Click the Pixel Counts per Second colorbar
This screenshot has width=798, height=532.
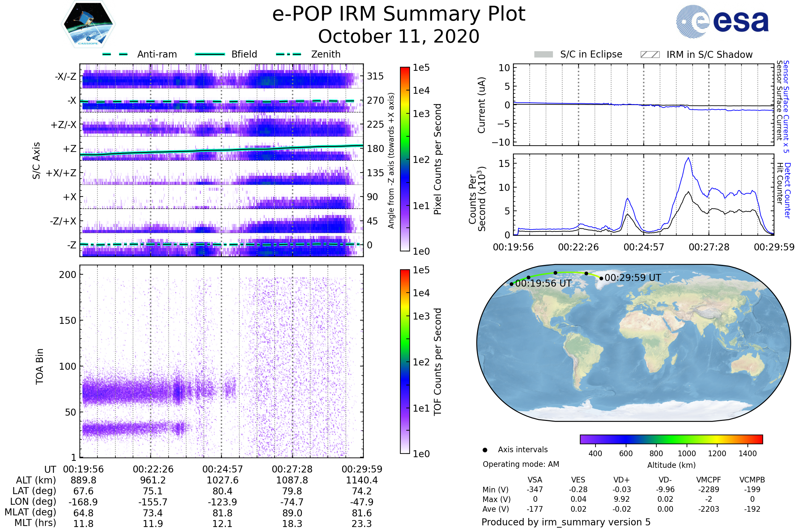405,159
